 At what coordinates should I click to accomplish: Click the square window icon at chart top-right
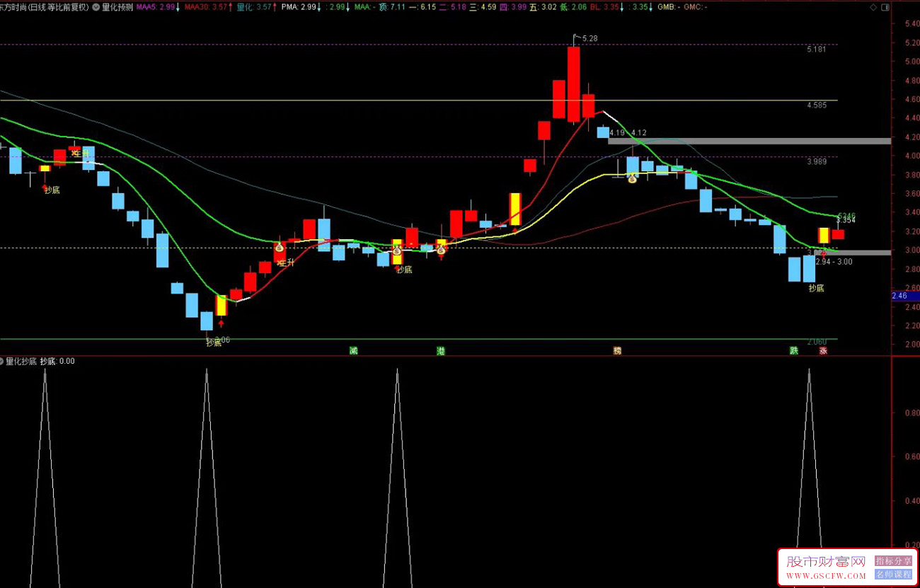(885, 7)
